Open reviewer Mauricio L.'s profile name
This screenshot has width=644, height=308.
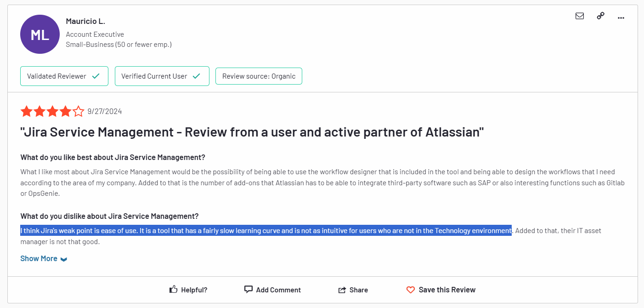pyautogui.click(x=85, y=21)
